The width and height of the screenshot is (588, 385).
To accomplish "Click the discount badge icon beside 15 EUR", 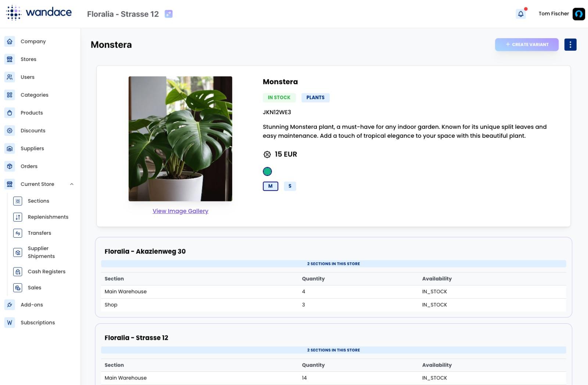I will tap(267, 155).
